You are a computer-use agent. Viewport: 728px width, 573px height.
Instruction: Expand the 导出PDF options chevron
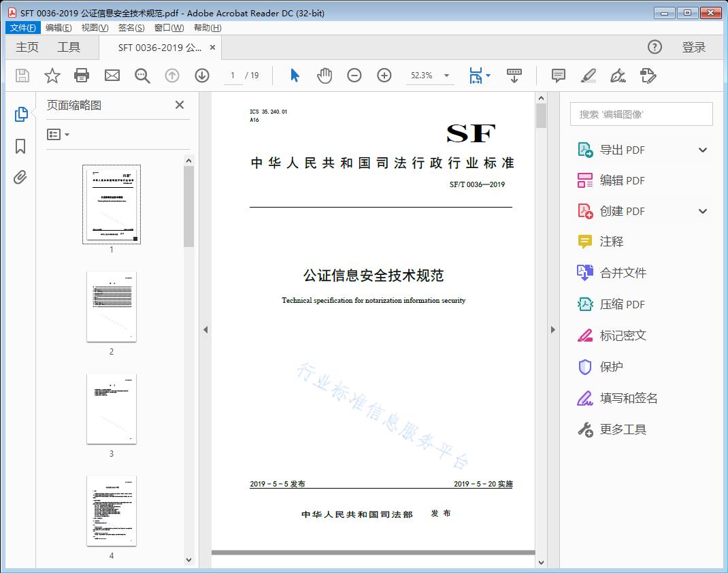click(x=702, y=149)
